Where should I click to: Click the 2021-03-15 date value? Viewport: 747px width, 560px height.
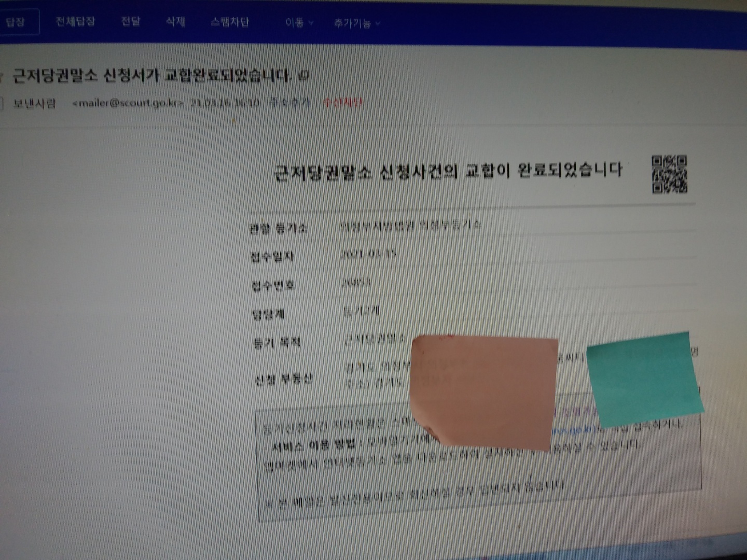click(369, 254)
